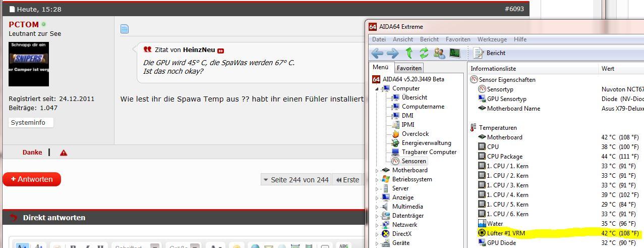Go to Erste page link
644x248 pixels.
347,179
